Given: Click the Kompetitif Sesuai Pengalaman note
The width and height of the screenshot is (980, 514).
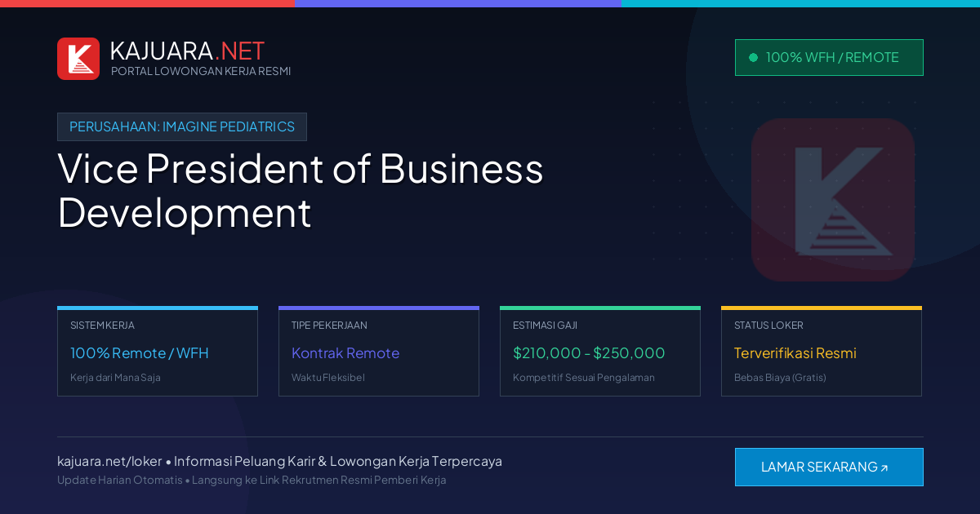Looking at the screenshot, I should pos(584,378).
